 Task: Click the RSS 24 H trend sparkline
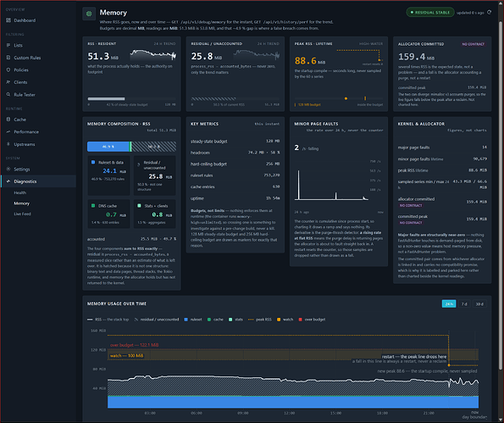click(153, 55)
